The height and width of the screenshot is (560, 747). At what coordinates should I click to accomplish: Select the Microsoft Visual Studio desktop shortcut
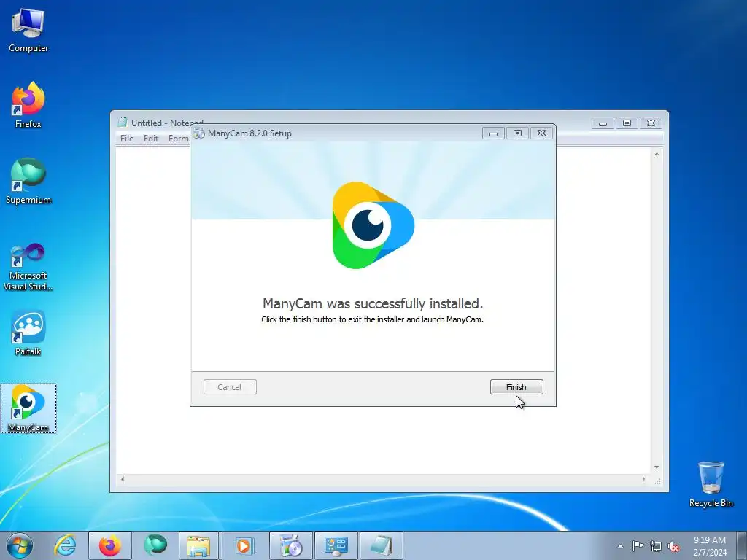pos(28,267)
